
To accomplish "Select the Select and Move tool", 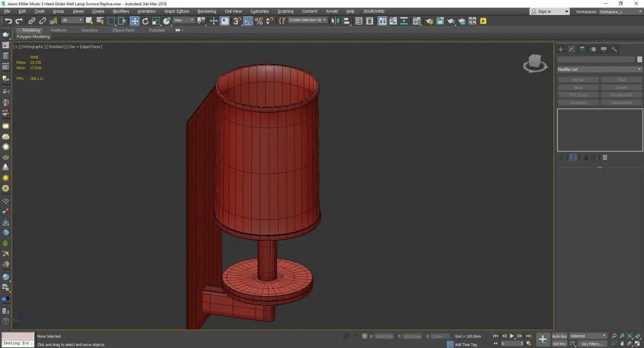I will tap(134, 21).
